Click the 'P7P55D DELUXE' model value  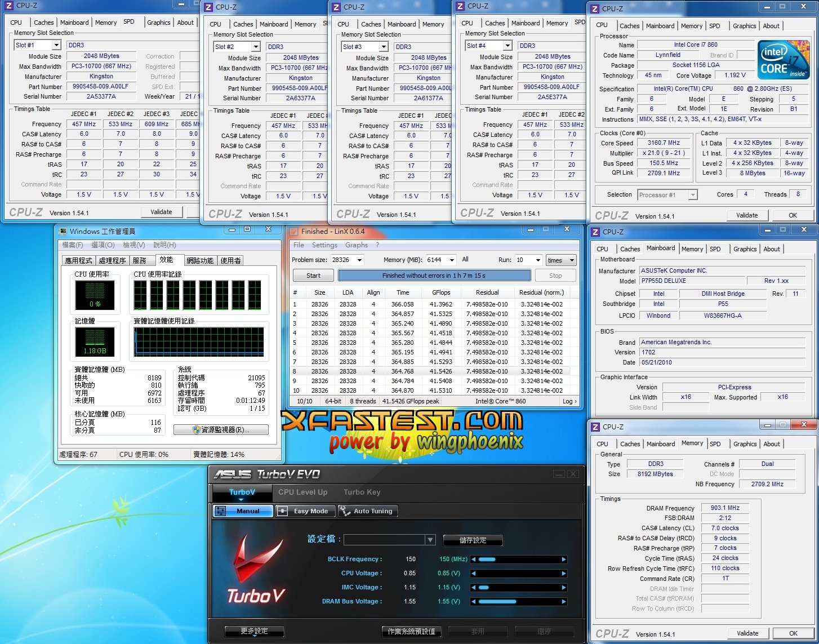pyautogui.click(x=664, y=281)
